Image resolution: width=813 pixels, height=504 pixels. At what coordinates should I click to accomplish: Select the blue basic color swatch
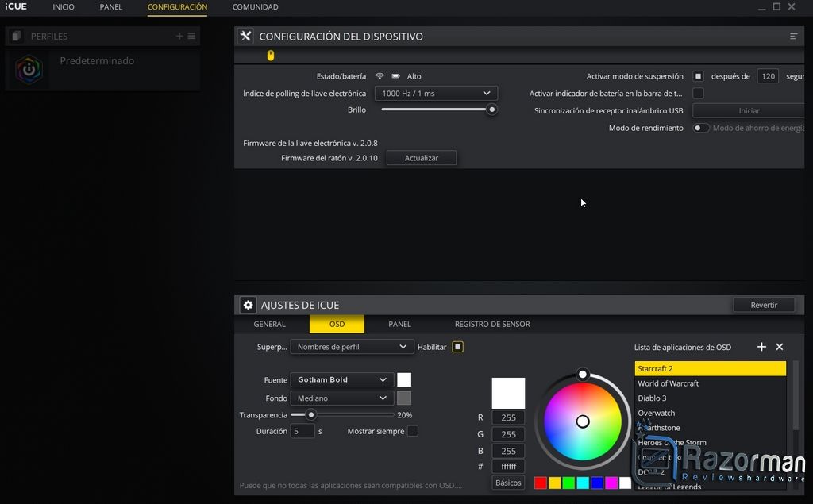[x=597, y=483]
